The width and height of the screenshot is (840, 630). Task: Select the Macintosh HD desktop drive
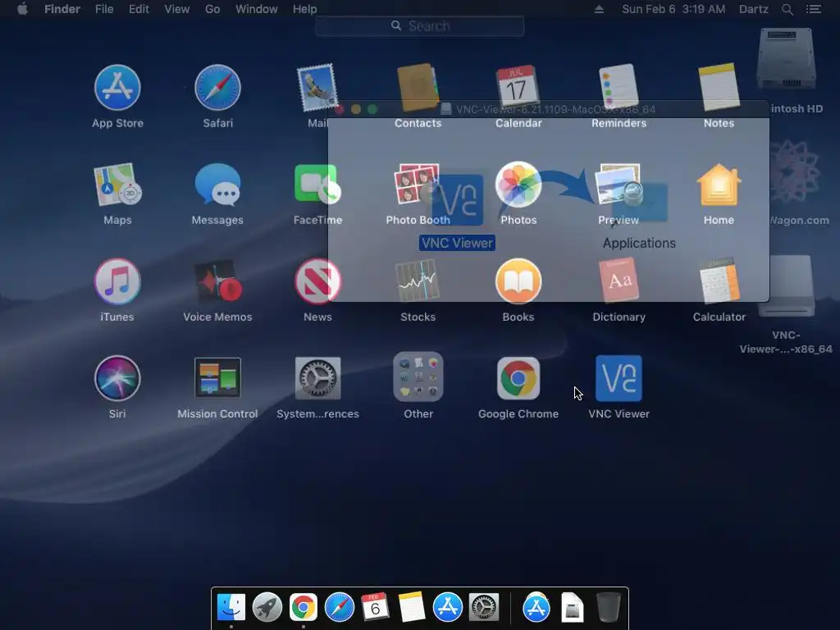coord(787,59)
